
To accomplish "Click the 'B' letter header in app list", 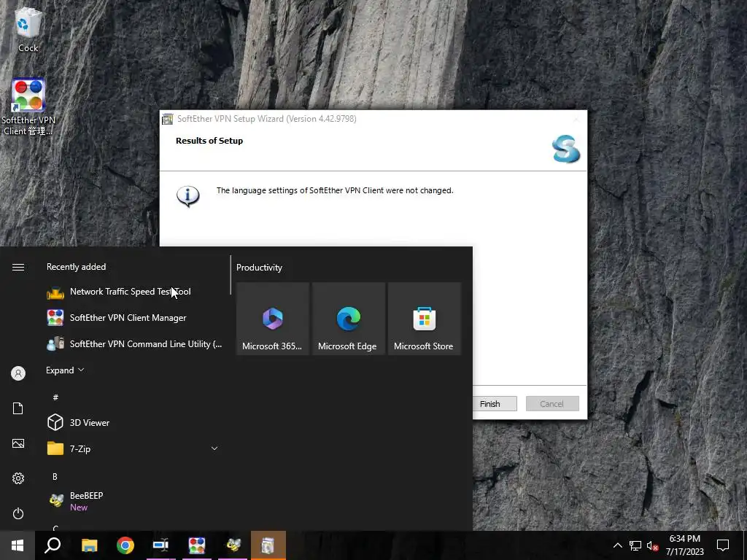I will coord(55,476).
